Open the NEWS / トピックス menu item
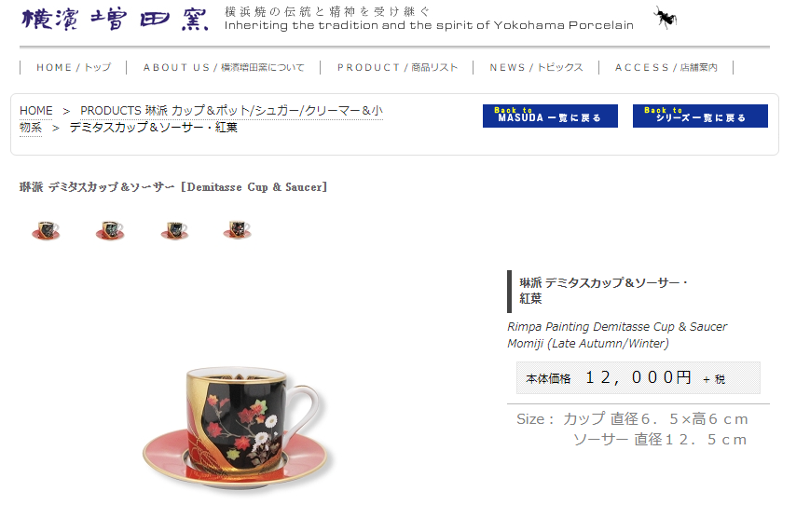810x532 pixels. point(536,68)
